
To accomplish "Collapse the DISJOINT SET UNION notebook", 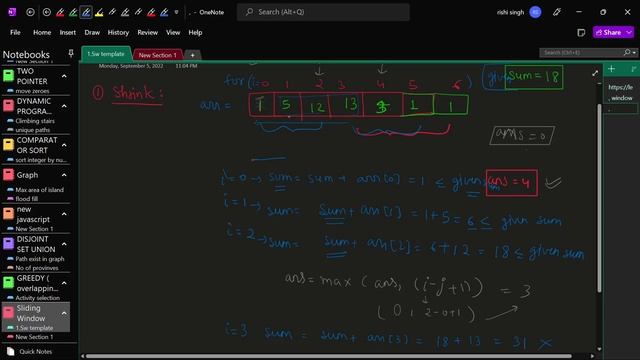I will pos(64,244).
